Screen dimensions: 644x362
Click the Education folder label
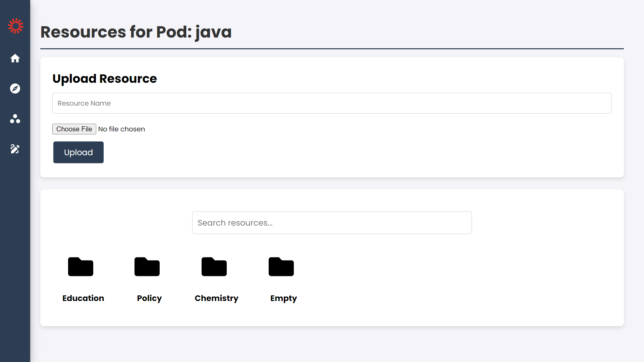coord(83,298)
